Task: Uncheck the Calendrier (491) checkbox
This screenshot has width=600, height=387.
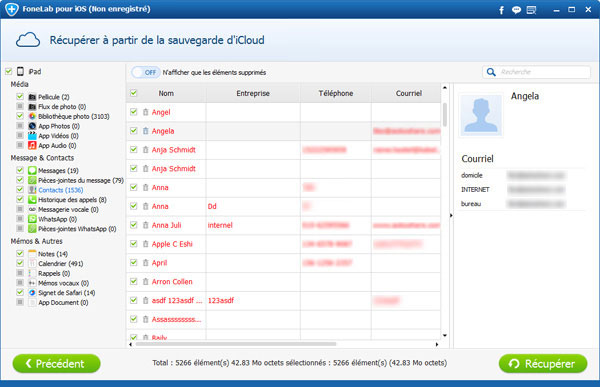Action: (x=20, y=263)
